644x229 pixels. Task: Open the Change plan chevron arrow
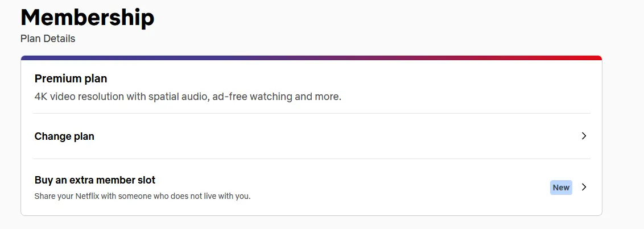pyautogui.click(x=584, y=136)
